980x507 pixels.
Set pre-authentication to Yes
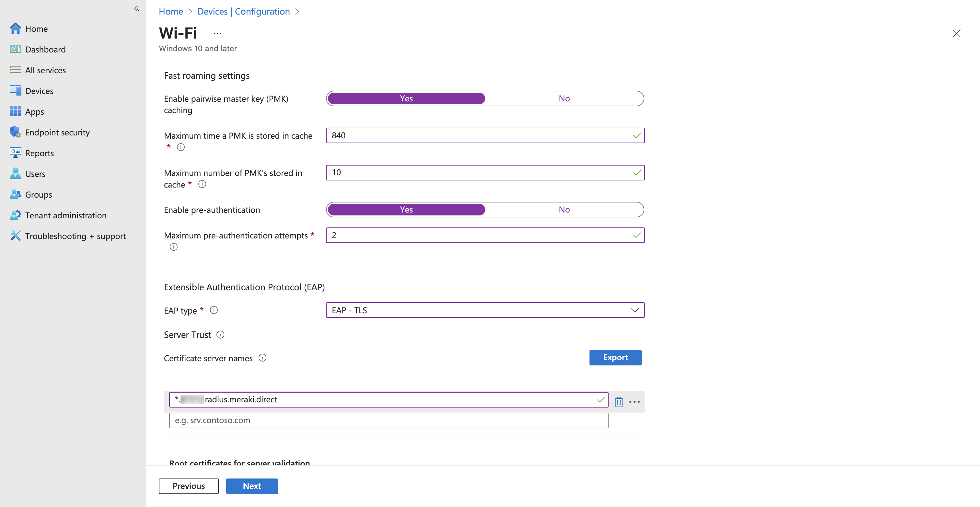(406, 210)
